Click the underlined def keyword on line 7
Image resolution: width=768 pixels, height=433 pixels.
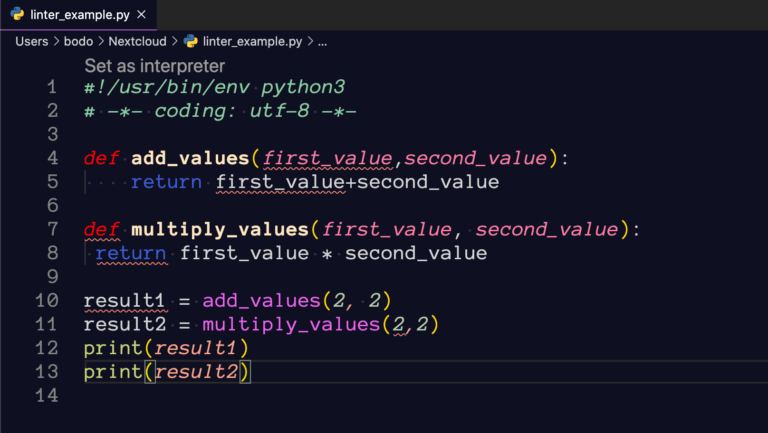tap(101, 229)
